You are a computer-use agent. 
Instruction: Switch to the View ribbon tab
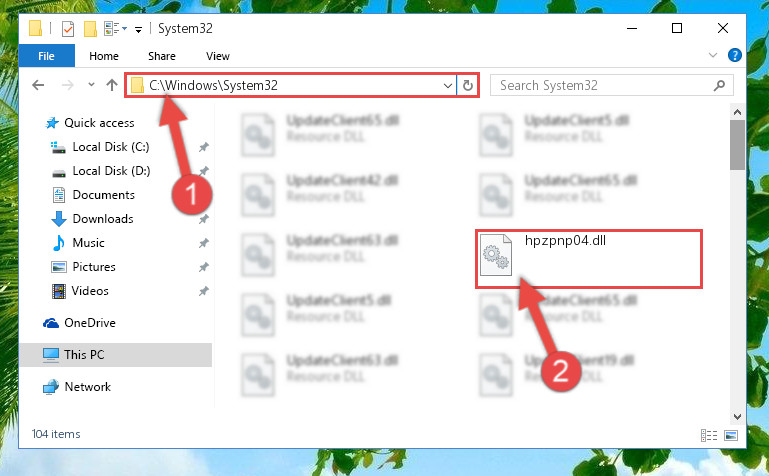pos(218,56)
